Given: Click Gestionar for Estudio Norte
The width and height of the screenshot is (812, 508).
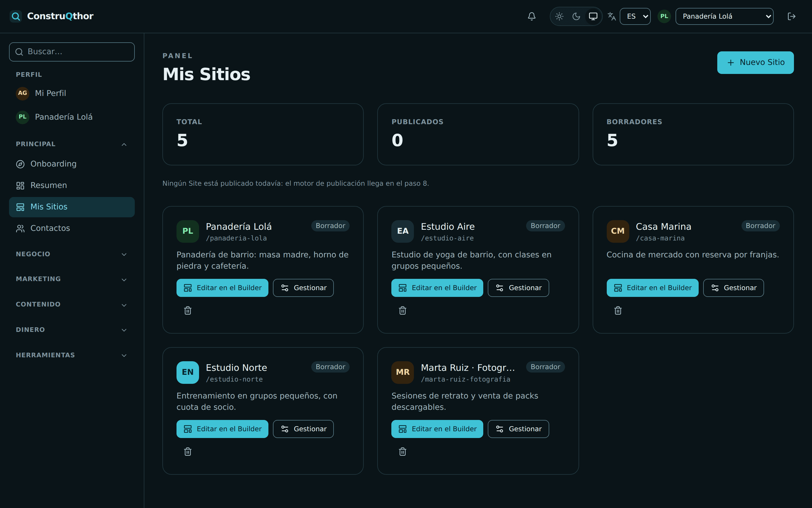Looking at the screenshot, I should click(303, 429).
